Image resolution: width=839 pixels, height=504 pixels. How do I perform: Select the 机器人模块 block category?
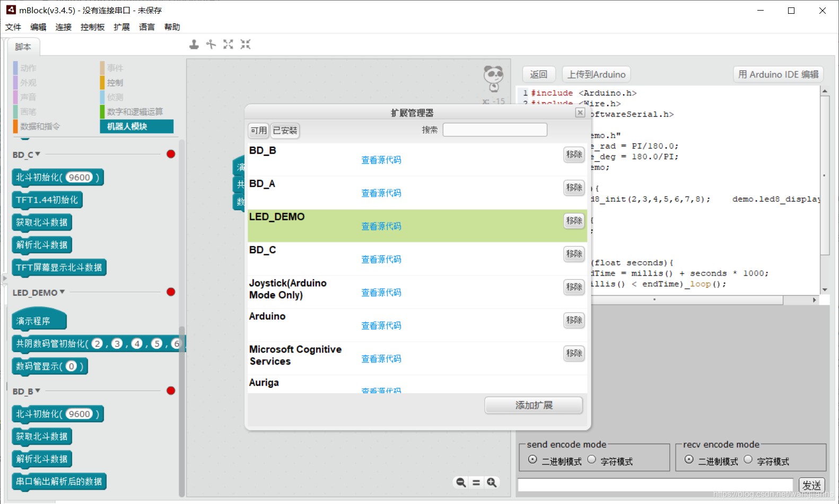(x=136, y=126)
